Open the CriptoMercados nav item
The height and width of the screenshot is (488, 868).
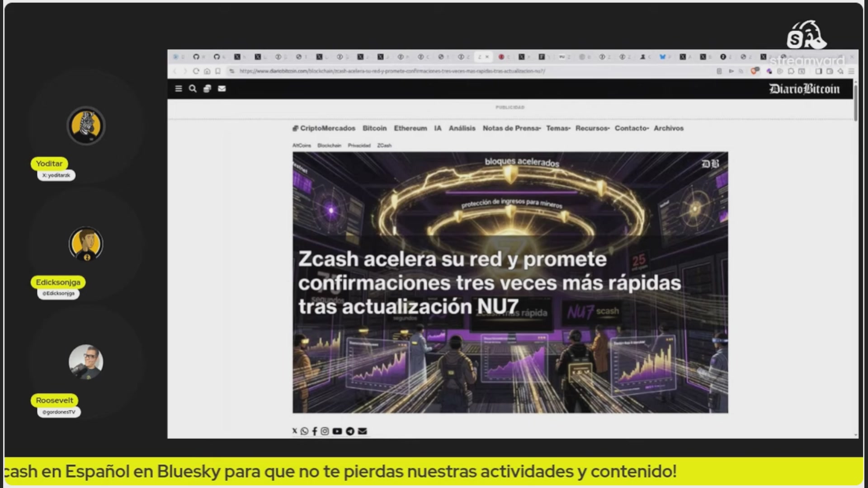(324, 128)
